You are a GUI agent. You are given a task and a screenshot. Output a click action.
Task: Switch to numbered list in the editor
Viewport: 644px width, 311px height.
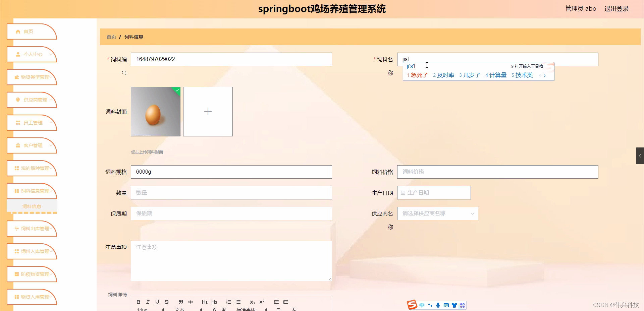coord(228,302)
